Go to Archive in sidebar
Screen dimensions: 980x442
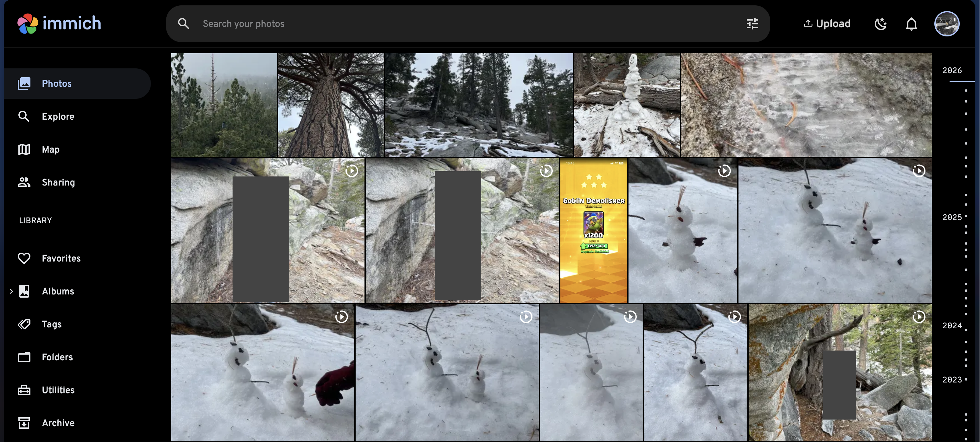(58, 423)
